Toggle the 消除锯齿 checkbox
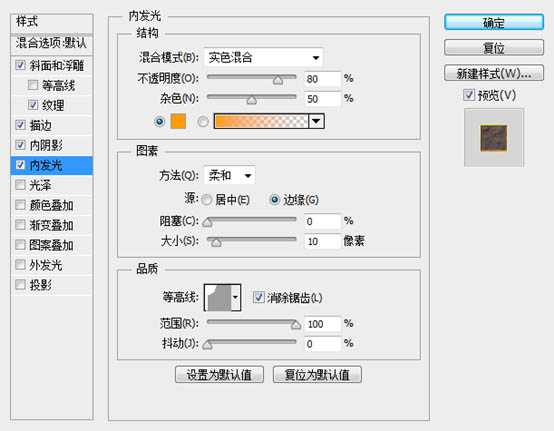The width and height of the screenshot is (554, 431). 259,297
